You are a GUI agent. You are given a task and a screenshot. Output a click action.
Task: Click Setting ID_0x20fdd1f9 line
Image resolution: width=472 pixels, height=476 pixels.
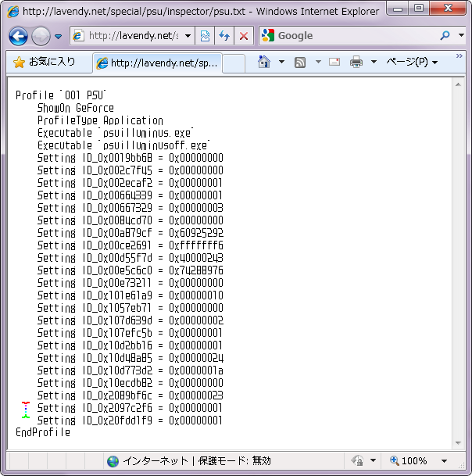pos(130,421)
